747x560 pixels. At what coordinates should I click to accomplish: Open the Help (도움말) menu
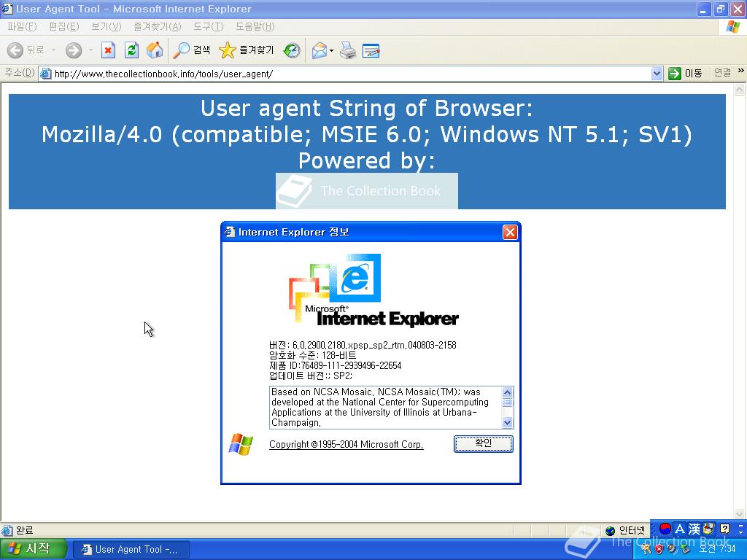pyautogui.click(x=255, y=27)
